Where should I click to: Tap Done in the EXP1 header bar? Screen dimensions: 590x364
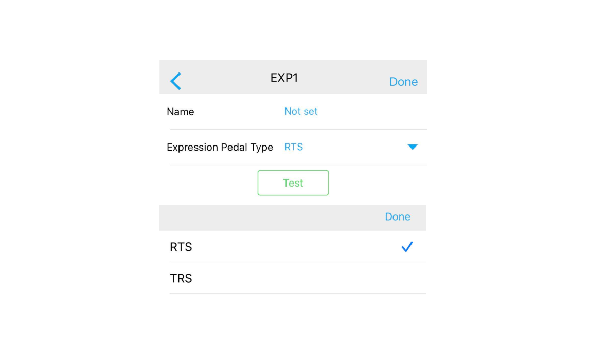coord(403,82)
